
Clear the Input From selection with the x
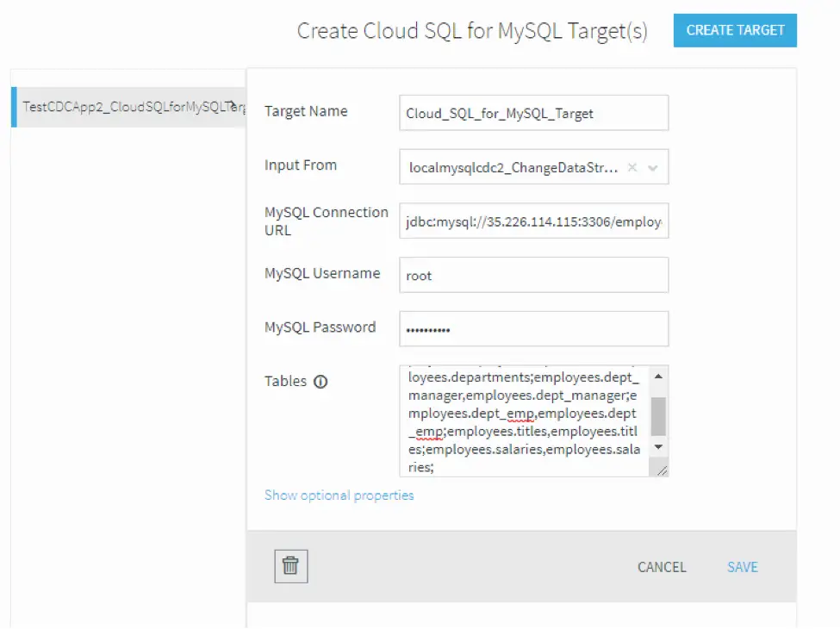pos(632,168)
